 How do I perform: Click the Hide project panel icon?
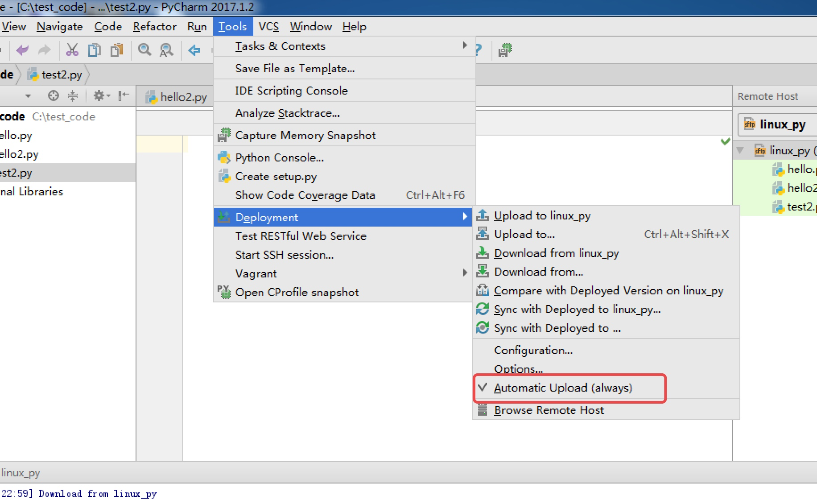pos(124,95)
